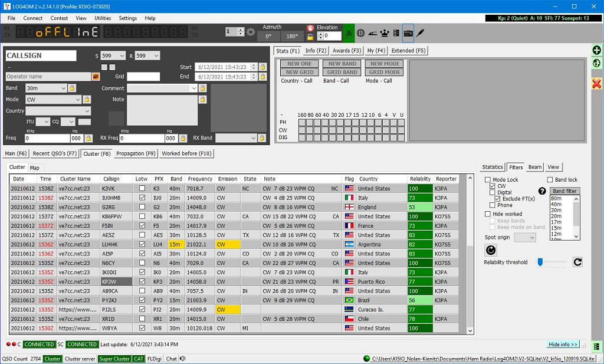Viewport: 604px width, 364px height.
Task: Click the gear icon beside radio number
Action: pos(251,32)
